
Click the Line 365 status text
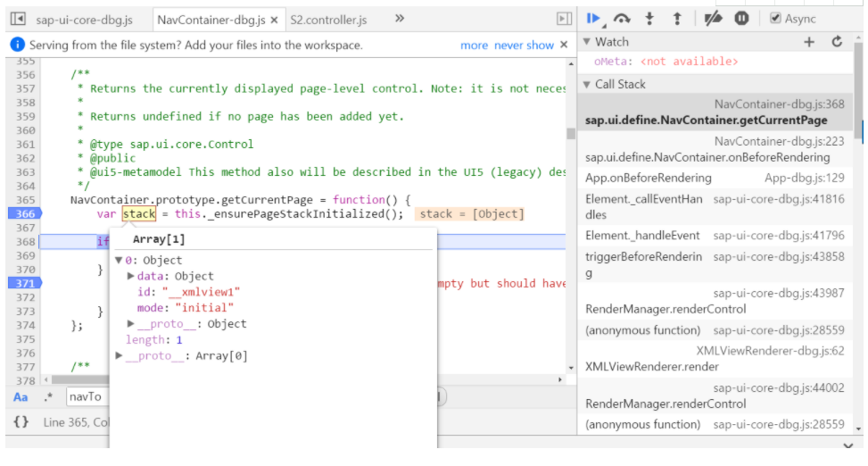click(76, 422)
